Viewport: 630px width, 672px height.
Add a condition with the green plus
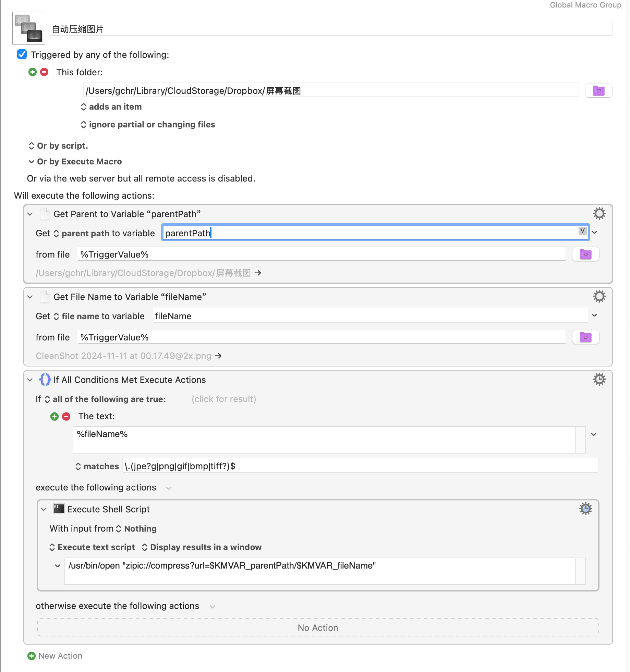click(x=54, y=416)
